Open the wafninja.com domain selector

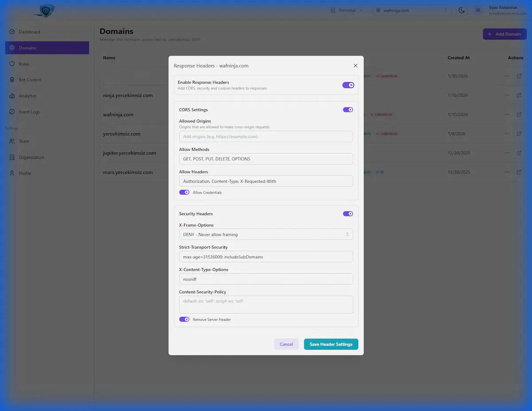(x=412, y=10)
